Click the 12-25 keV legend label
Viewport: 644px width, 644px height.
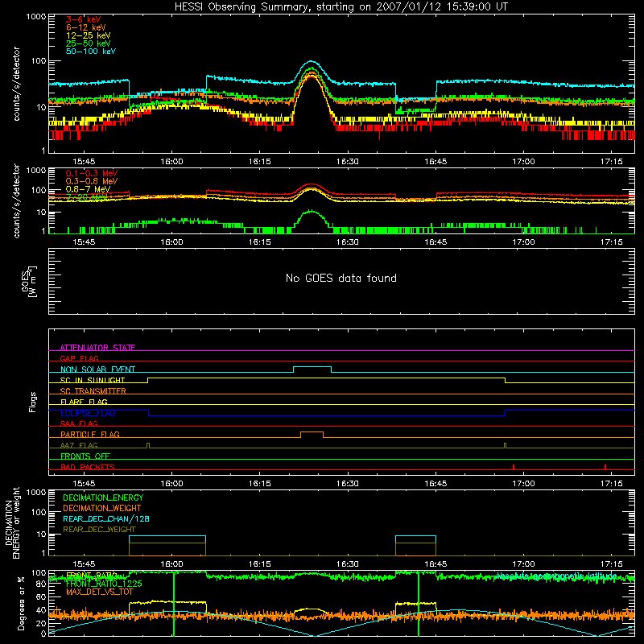(88, 35)
